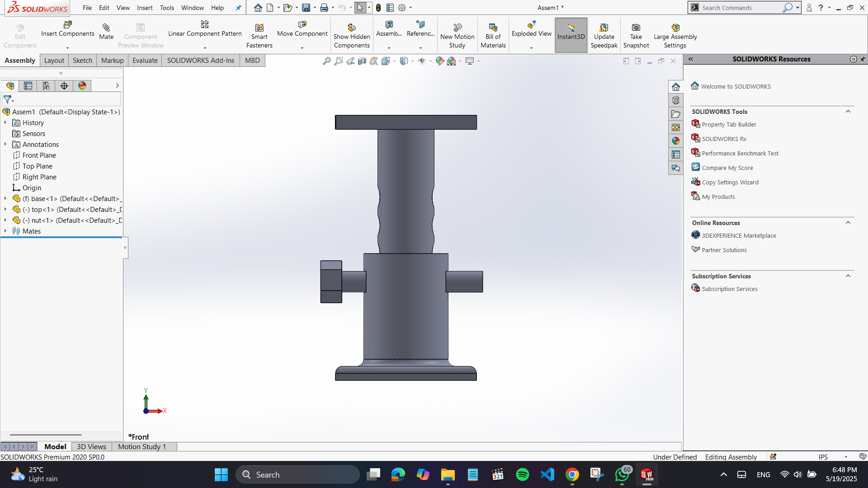Expand nut<1> component in tree
The width and height of the screenshot is (868, 488).
point(5,220)
